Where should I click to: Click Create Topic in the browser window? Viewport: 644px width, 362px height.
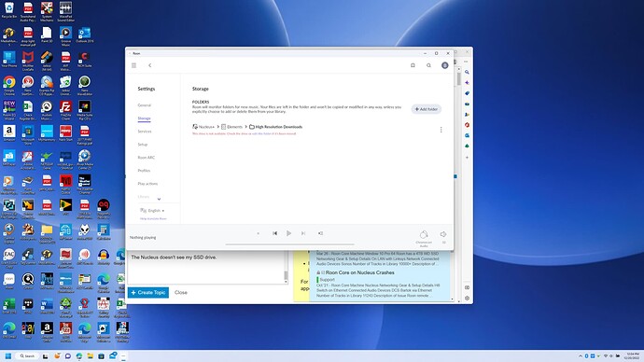(x=148, y=293)
